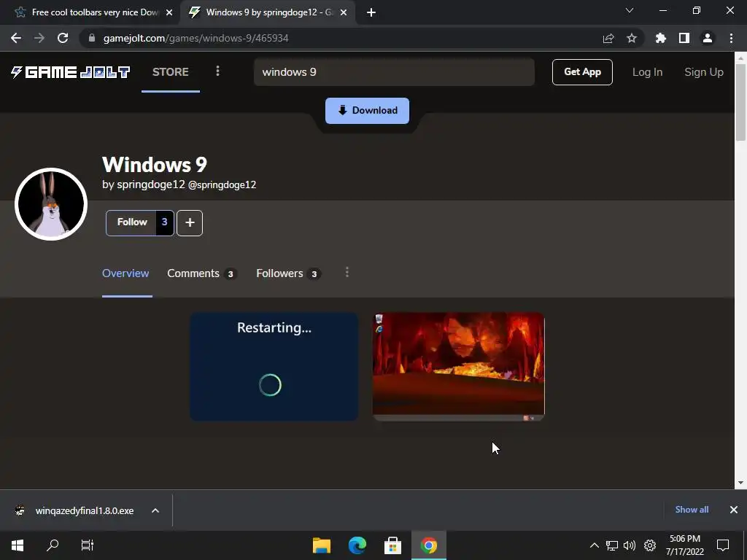Open the red lava desktop screenshot thumbnail
Image resolution: width=747 pixels, height=560 pixels.
coord(458,366)
